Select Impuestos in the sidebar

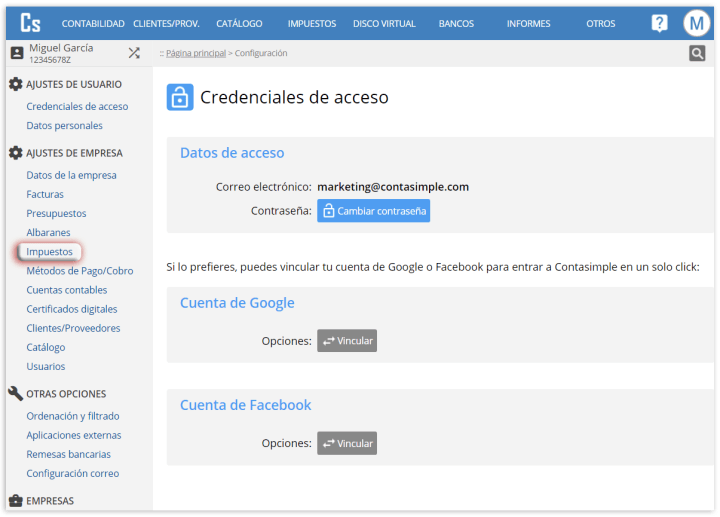[49, 252]
